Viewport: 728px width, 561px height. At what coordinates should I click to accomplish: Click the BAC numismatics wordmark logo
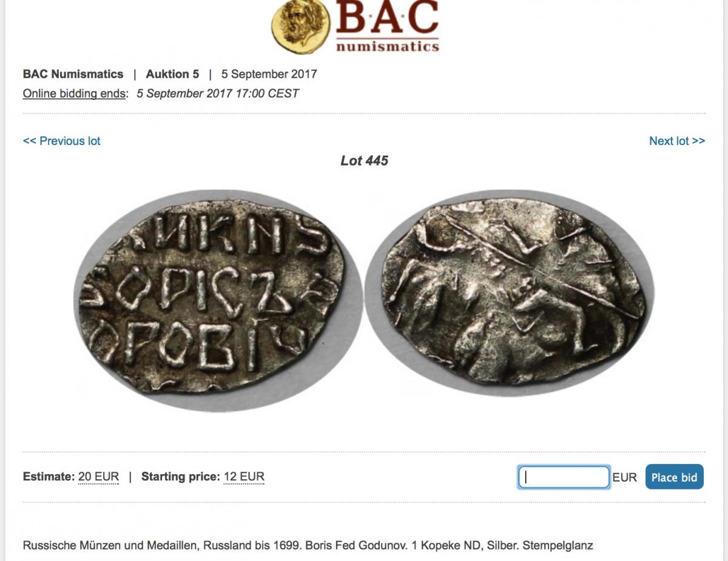click(x=387, y=27)
